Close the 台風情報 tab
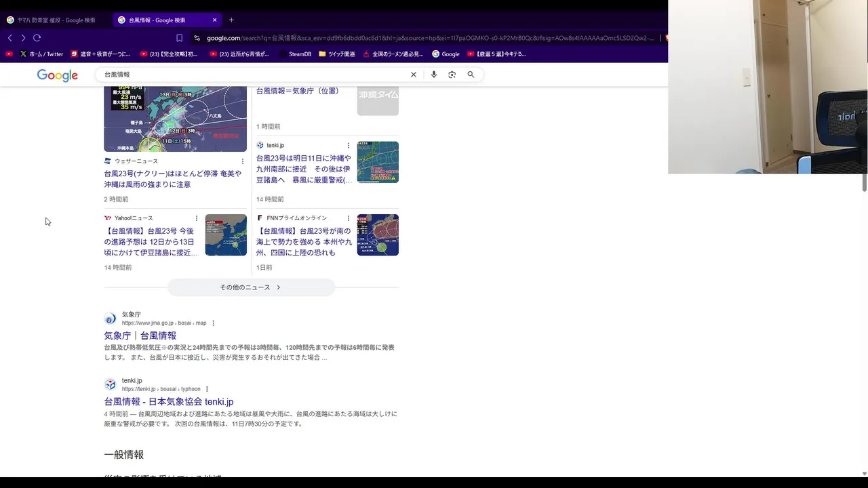868x488 pixels. click(215, 20)
